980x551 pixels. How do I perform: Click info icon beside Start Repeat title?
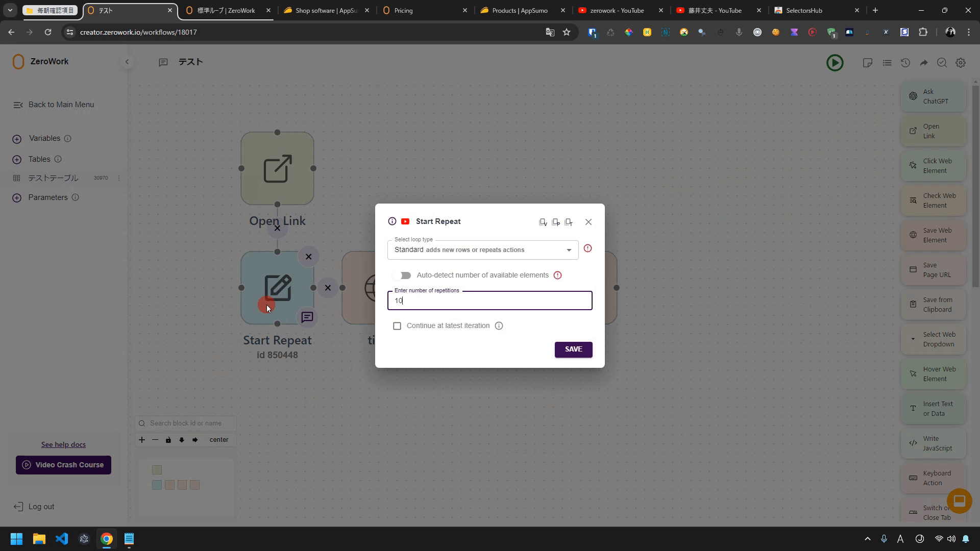(x=392, y=221)
